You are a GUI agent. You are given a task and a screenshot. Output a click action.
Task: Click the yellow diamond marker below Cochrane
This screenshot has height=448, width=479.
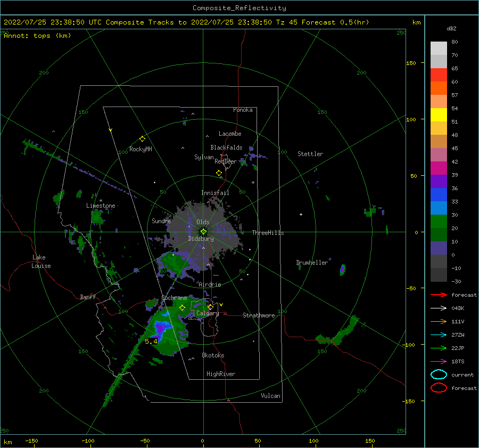point(182,308)
